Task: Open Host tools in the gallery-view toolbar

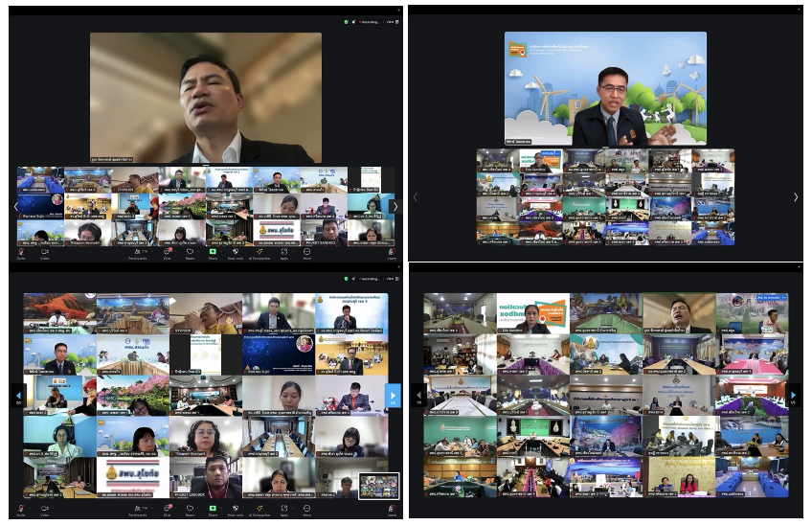Action: click(236, 509)
